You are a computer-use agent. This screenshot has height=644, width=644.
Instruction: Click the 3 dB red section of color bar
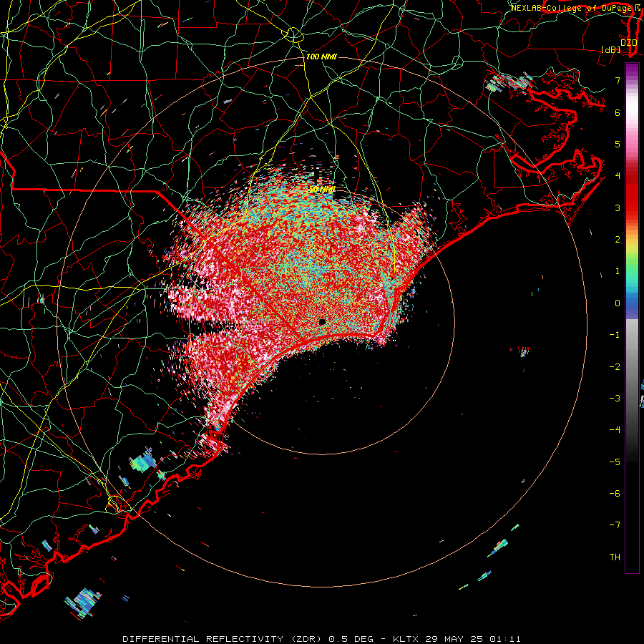632,208
